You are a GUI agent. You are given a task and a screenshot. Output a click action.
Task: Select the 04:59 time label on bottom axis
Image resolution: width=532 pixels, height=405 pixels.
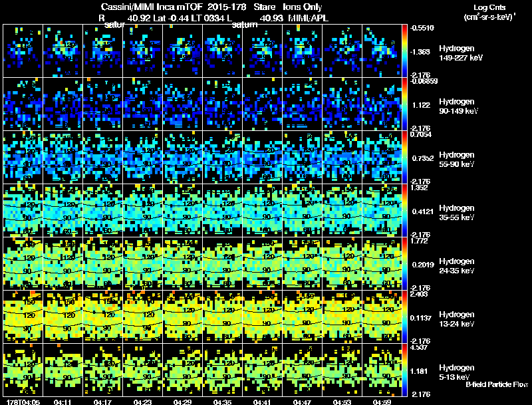(382, 402)
